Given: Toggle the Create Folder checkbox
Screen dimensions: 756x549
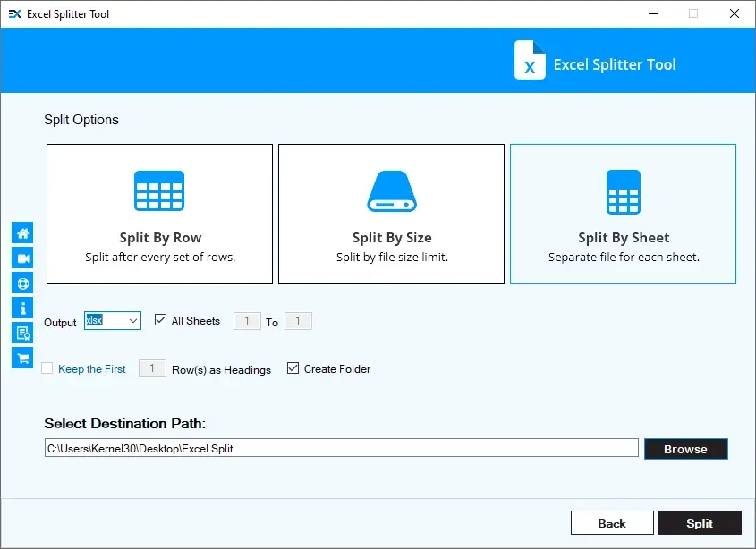Looking at the screenshot, I should (293, 368).
